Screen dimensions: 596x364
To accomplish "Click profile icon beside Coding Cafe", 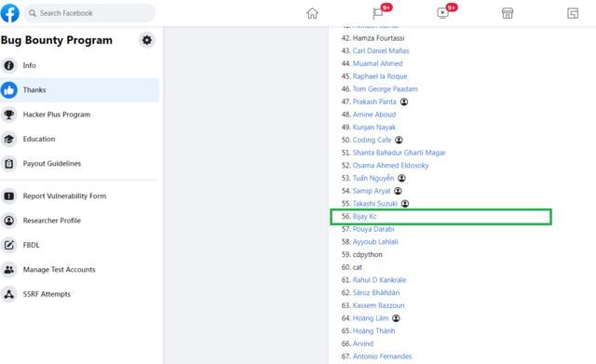I will [x=399, y=140].
